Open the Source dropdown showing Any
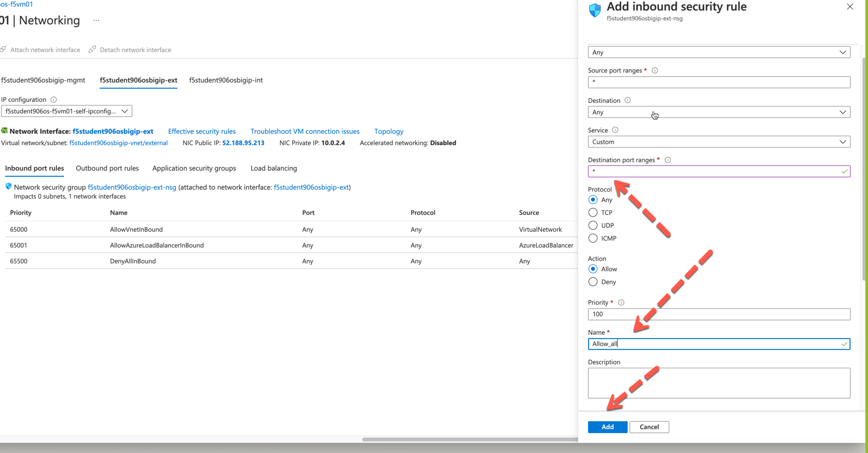This screenshot has height=453, width=868. [719, 52]
